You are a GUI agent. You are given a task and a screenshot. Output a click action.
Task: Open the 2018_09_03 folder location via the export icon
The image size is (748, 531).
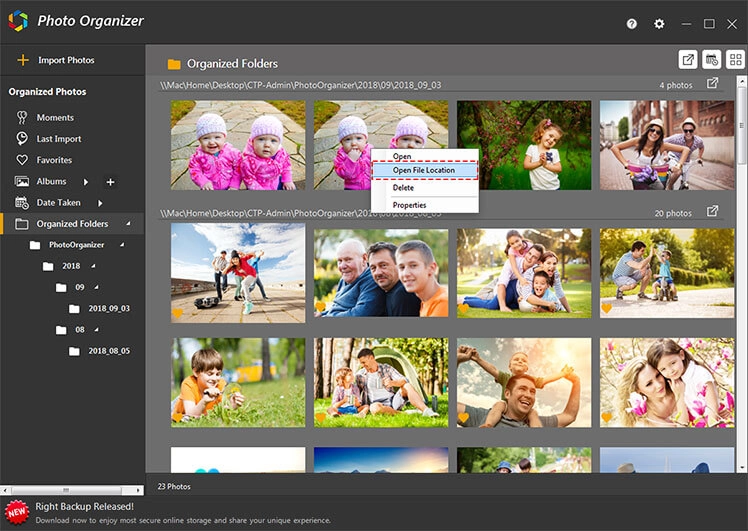coord(712,83)
